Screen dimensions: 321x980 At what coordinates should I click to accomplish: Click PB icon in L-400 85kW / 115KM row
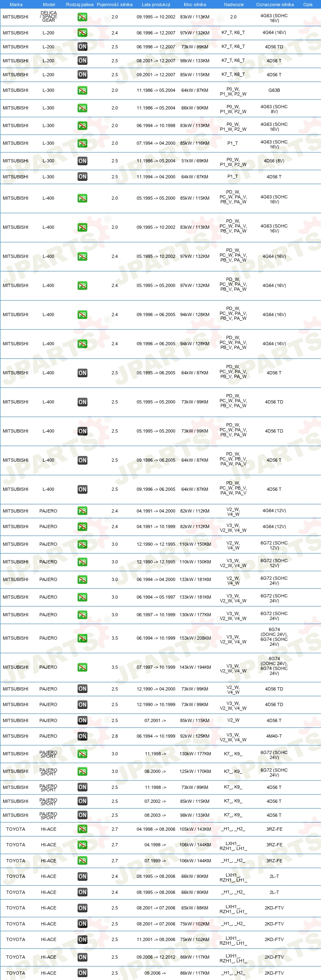click(83, 198)
